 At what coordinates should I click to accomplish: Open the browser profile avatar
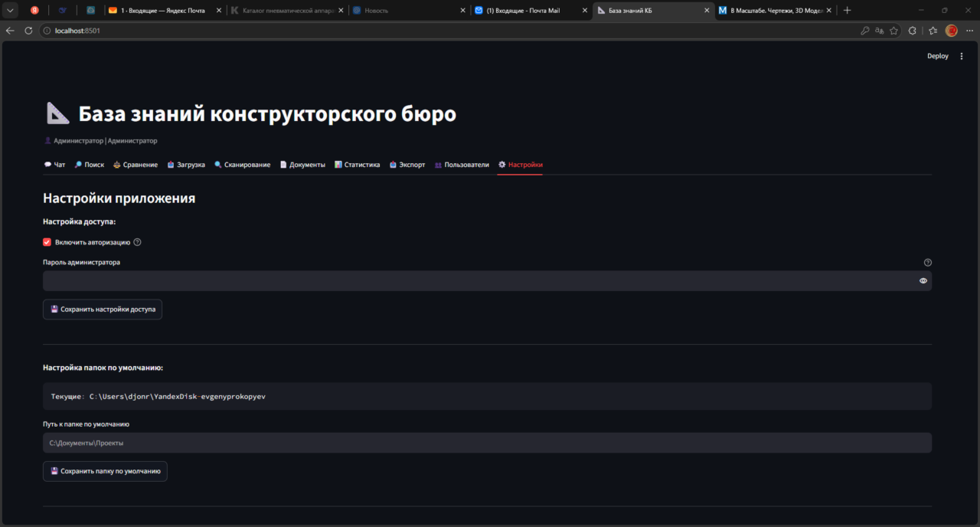click(952, 31)
